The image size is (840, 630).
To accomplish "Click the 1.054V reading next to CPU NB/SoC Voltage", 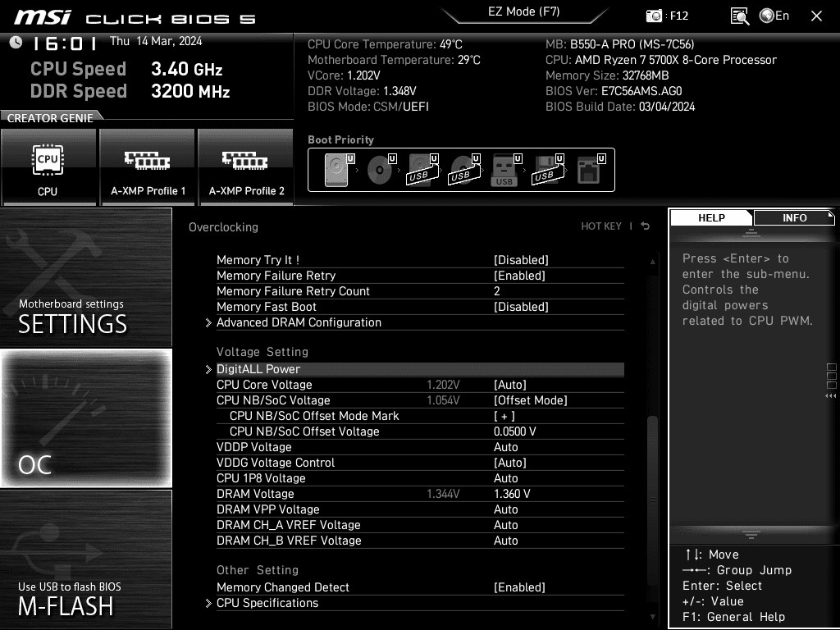I will tap(443, 400).
